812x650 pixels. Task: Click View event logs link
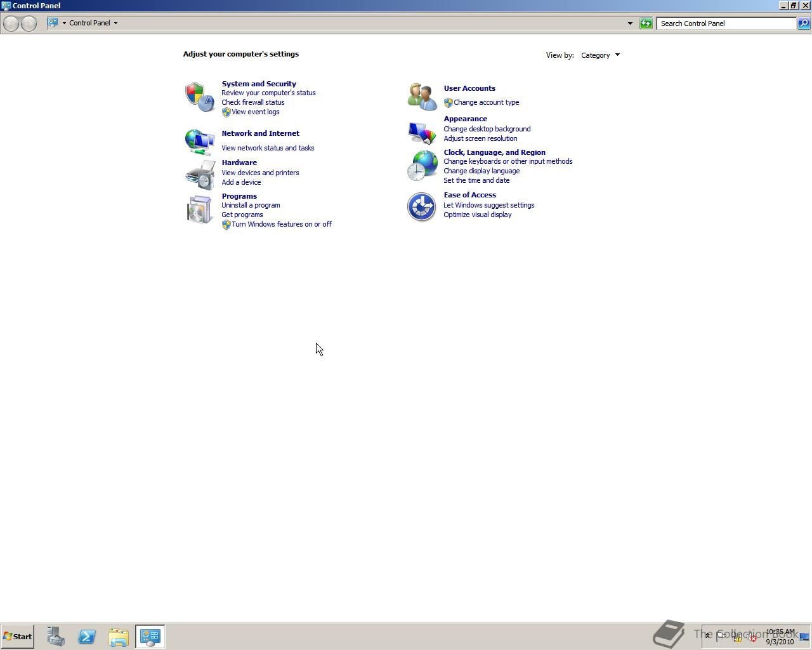tap(255, 112)
